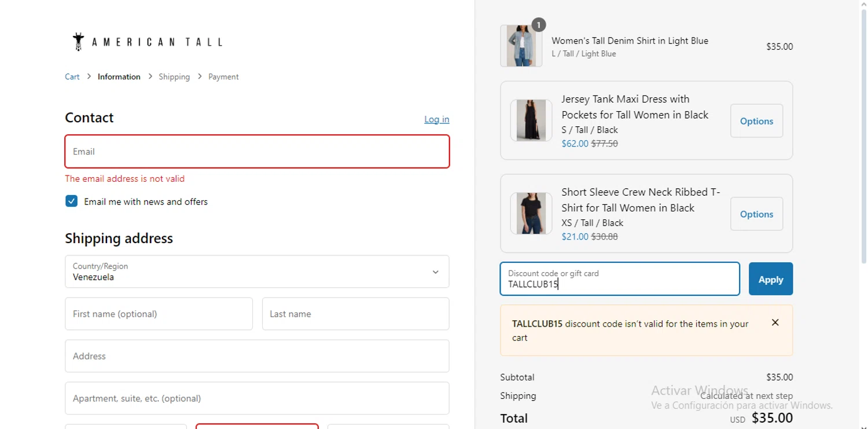The width and height of the screenshot is (868, 429).
Task: Click the email not valid error text
Action: (125, 179)
